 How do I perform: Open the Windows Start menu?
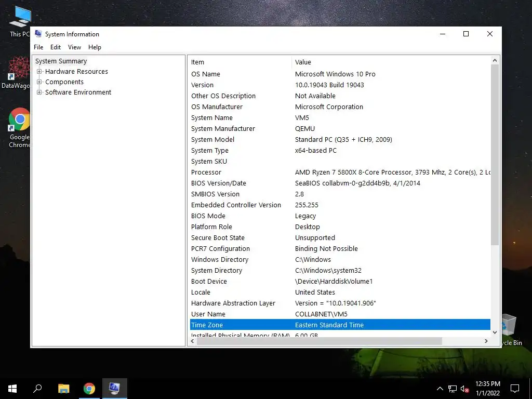tap(12, 389)
